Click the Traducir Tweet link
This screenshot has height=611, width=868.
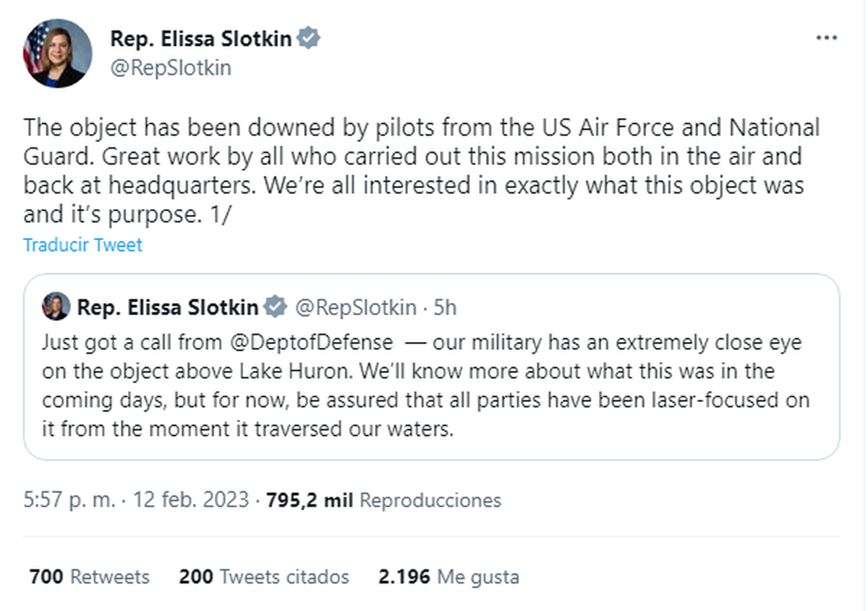82,244
